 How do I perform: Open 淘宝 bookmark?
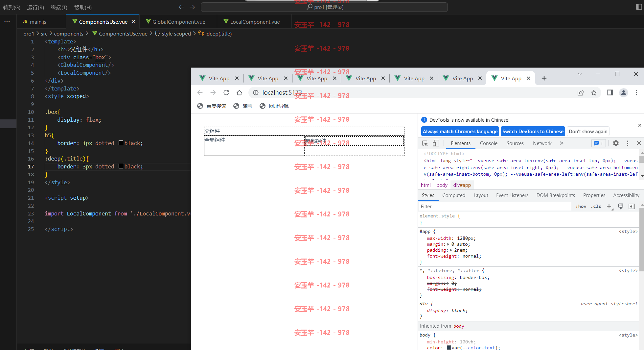point(243,106)
